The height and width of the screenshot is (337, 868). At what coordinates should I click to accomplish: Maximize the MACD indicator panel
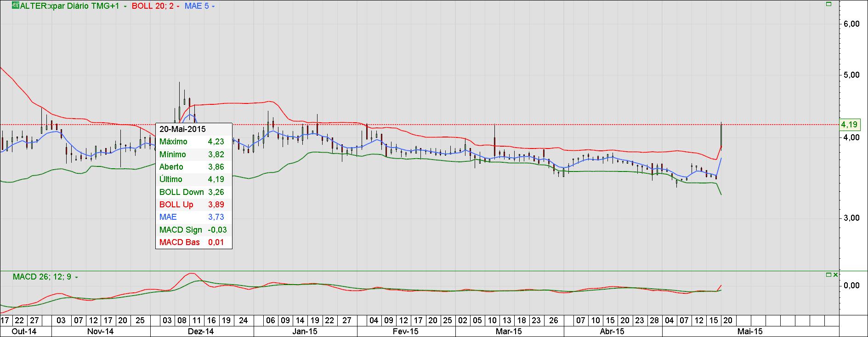pyautogui.click(x=828, y=275)
